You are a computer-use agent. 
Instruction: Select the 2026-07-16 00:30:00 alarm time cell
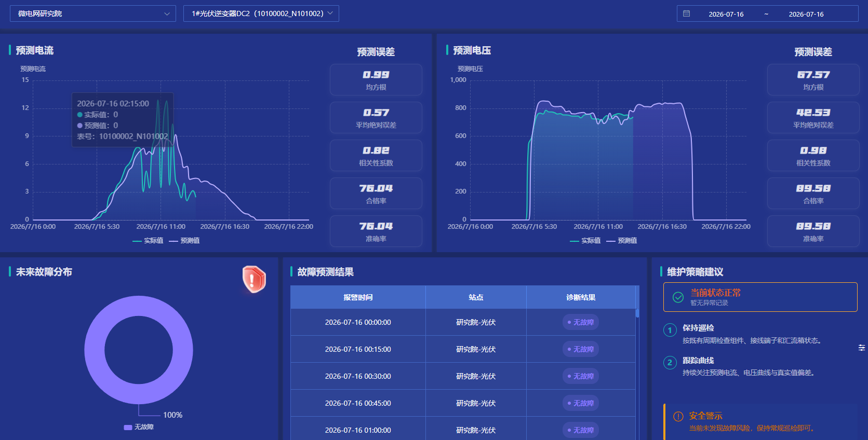[358, 376]
